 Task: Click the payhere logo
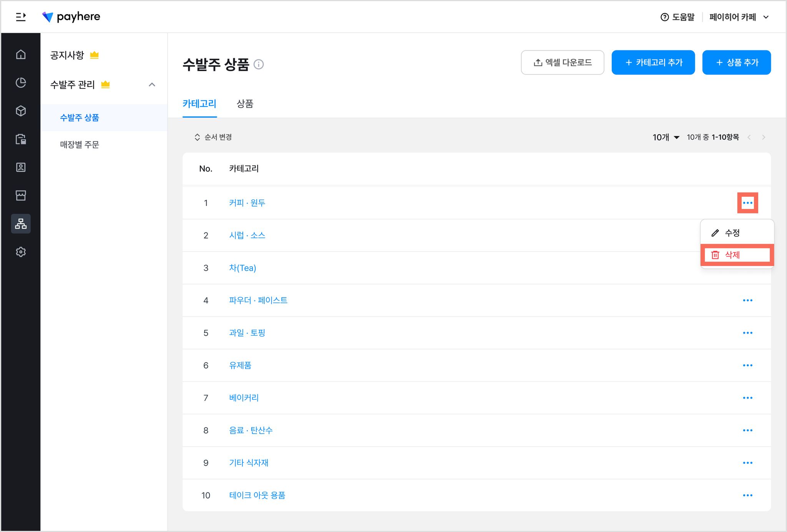click(x=71, y=17)
